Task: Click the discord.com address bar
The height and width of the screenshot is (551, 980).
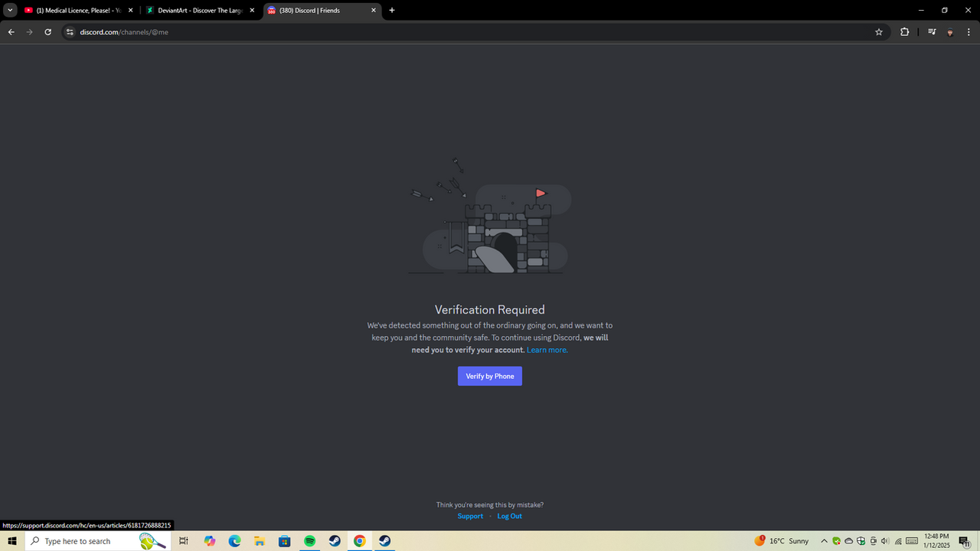Action: (475, 32)
